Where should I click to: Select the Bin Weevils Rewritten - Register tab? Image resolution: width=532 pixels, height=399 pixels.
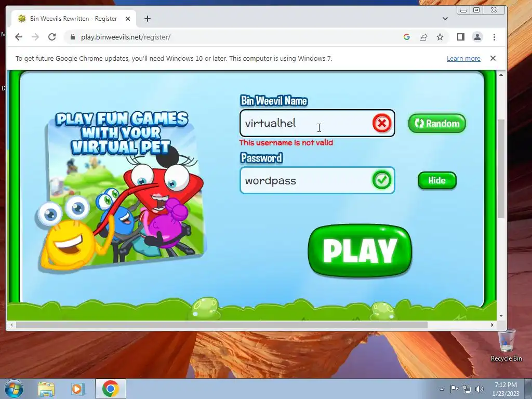(74, 19)
